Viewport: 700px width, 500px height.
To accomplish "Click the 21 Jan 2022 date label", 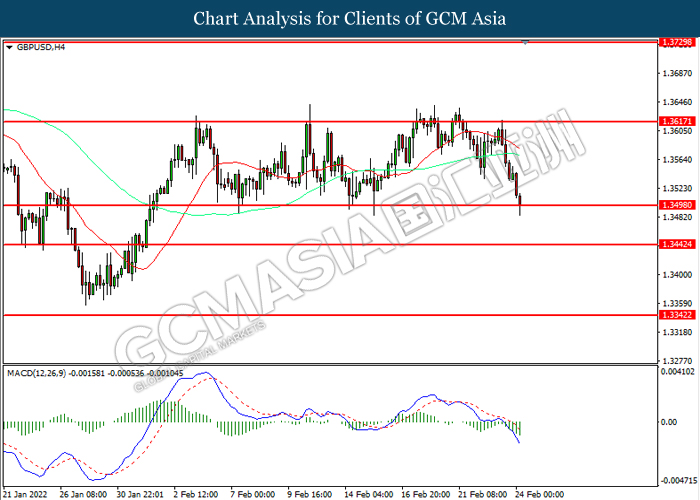I will (x=25, y=494).
